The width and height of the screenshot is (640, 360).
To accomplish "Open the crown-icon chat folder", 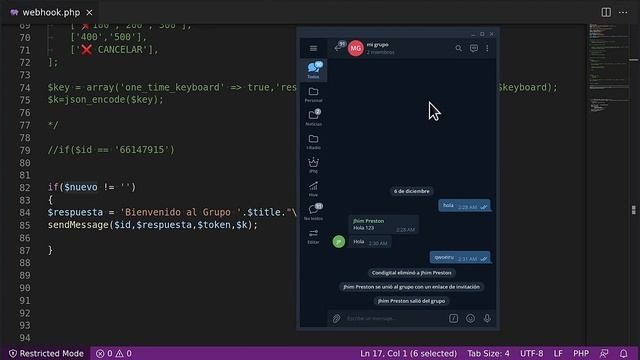I will (313, 165).
